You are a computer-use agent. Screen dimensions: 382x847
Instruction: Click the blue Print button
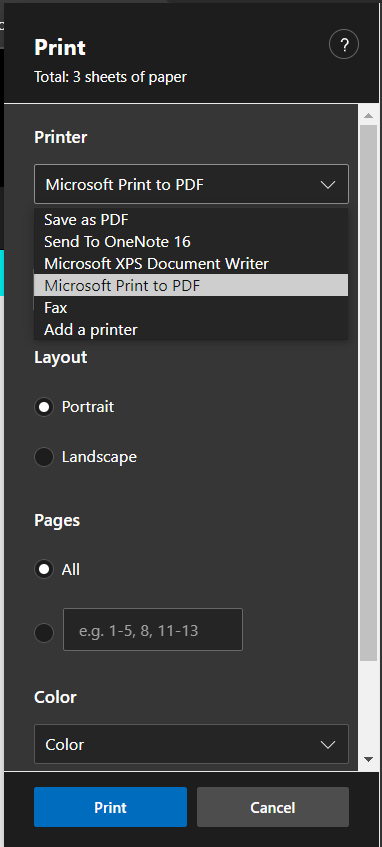click(x=110, y=807)
